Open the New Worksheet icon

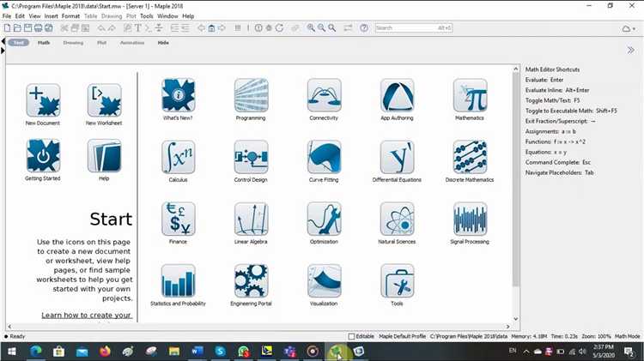(104, 100)
